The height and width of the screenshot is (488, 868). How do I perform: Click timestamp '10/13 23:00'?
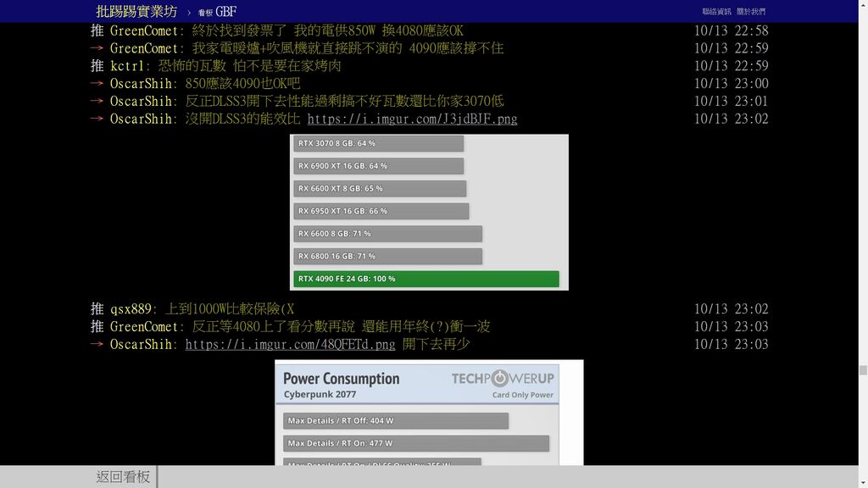coord(732,84)
